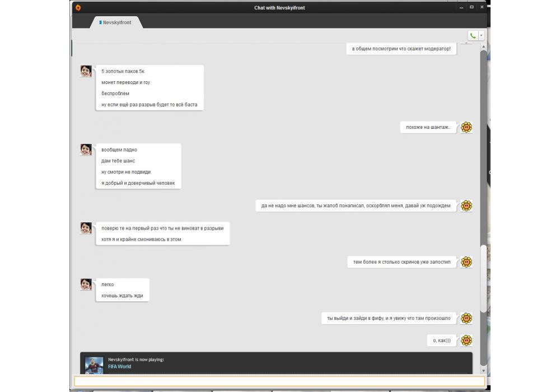Focus the chat message input field
The image size is (560, 392).
click(279, 381)
